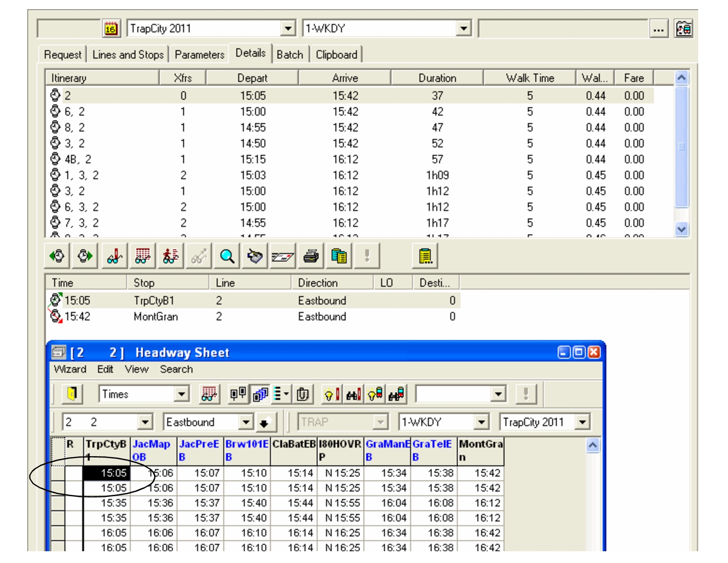This screenshot has height=563, width=728.
Task: Open the Wizard menu
Action: (x=70, y=369)
